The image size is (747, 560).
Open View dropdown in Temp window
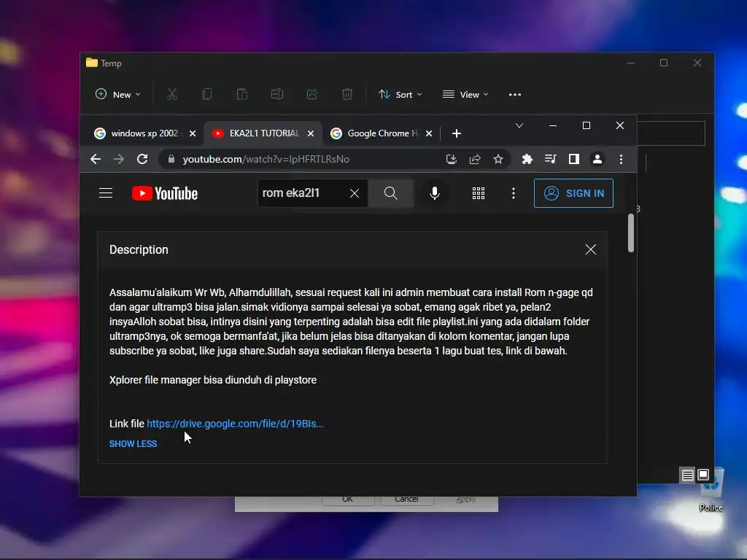click(x=465, y=94)
